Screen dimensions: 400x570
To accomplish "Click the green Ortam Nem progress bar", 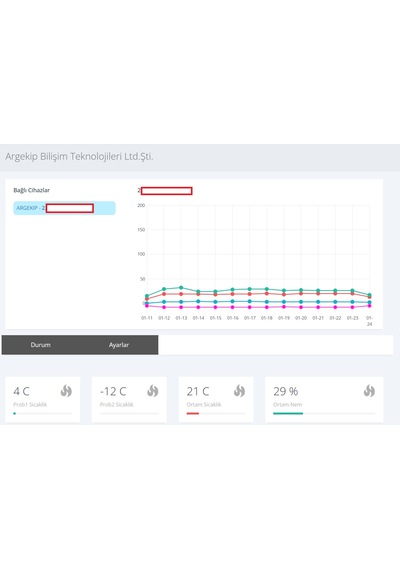I will [288, 413].
